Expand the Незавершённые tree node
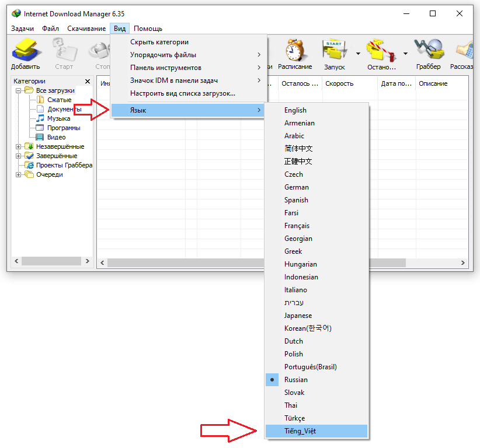Viewport: 480px width, 448px height. tap(19, 146)
